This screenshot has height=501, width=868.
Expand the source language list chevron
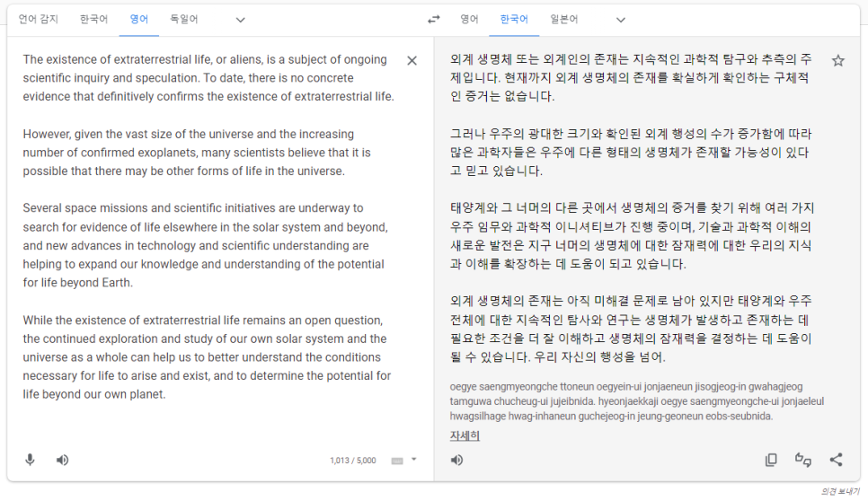tap(240, 20)
